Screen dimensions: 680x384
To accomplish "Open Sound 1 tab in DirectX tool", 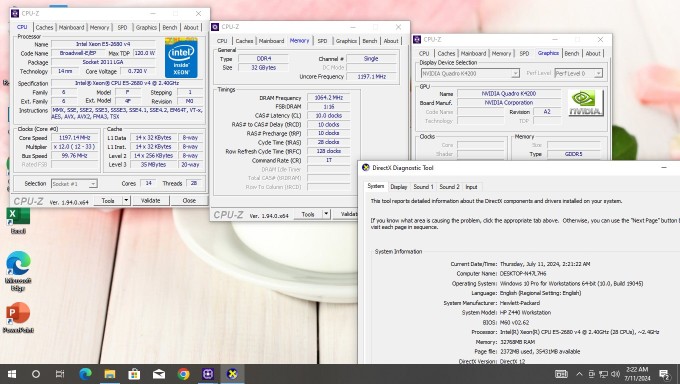I will tap(423, 187).
